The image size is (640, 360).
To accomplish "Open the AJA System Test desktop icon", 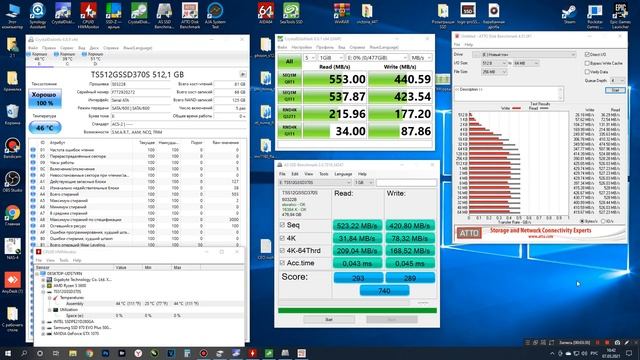I will [x=215, y=16].
